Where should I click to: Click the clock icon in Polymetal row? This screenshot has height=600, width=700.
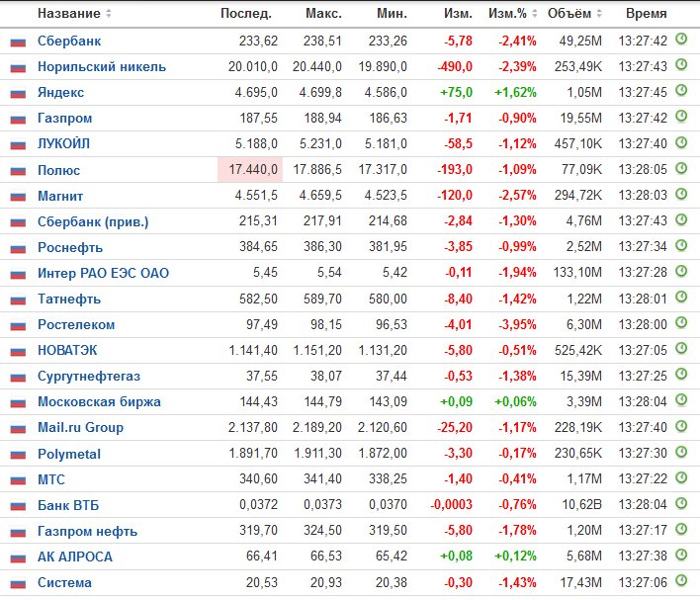tap(681, 452)
